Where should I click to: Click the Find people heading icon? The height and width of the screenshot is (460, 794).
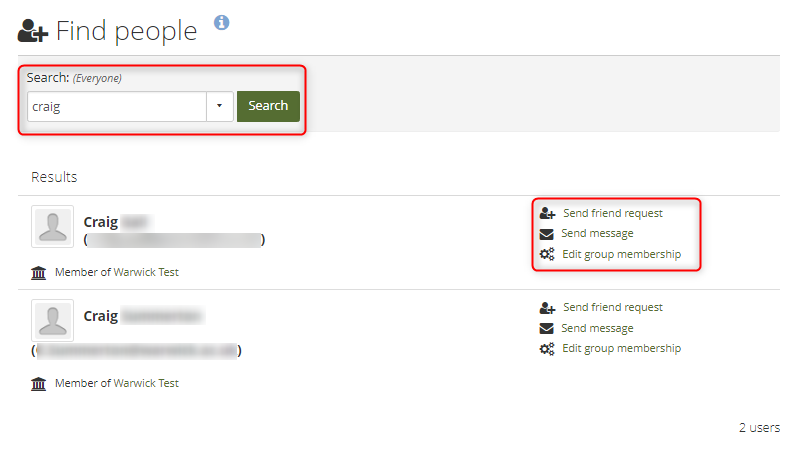[x=33, y=32]
